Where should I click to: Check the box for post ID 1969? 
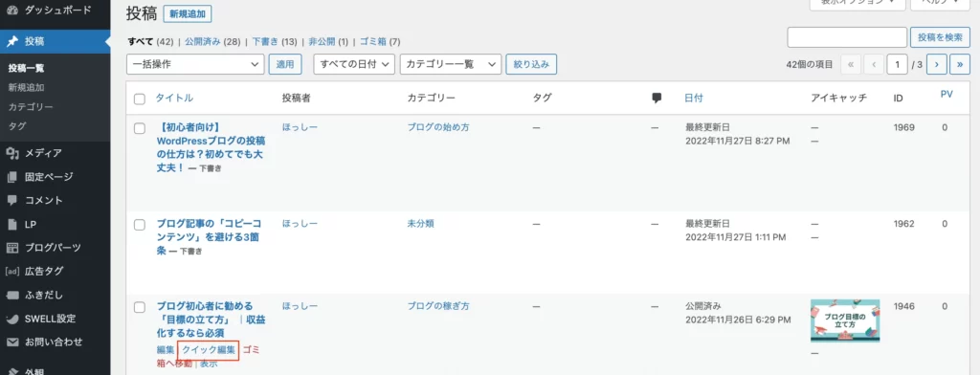click(140, 128)
